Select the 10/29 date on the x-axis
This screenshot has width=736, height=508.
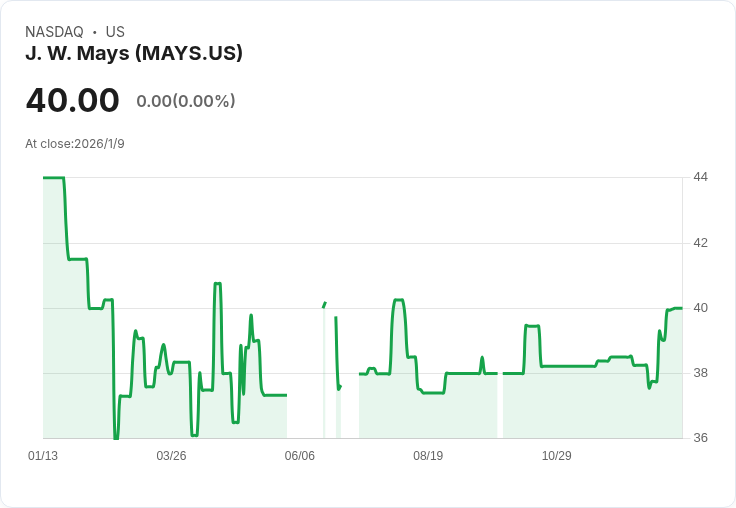point(556,456)
